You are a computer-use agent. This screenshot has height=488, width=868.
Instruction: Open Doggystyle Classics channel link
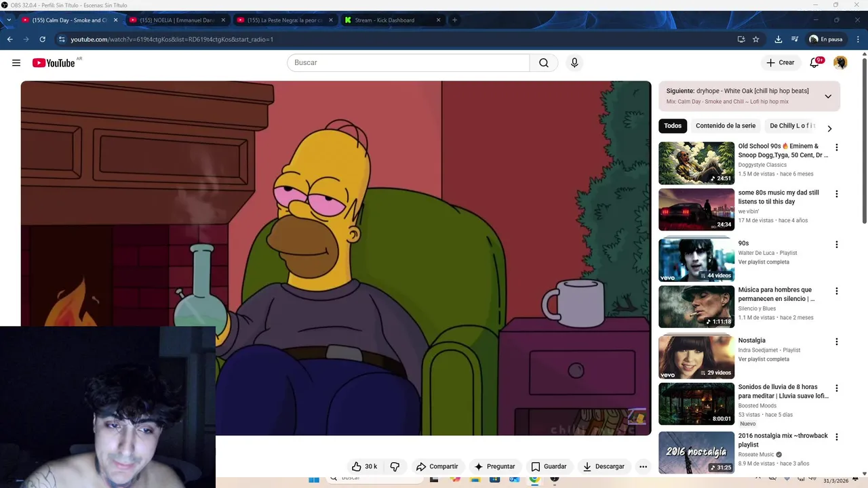pos(762,165)
